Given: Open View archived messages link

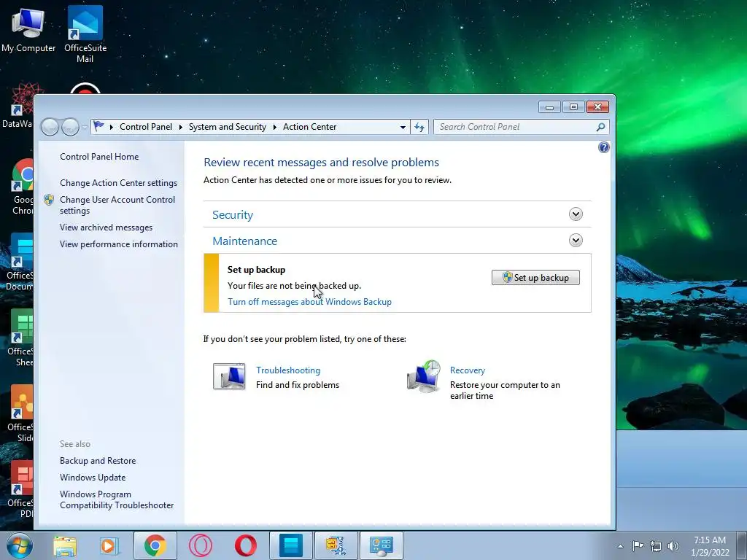Looking at the screenshot, I should click(107, 227).
